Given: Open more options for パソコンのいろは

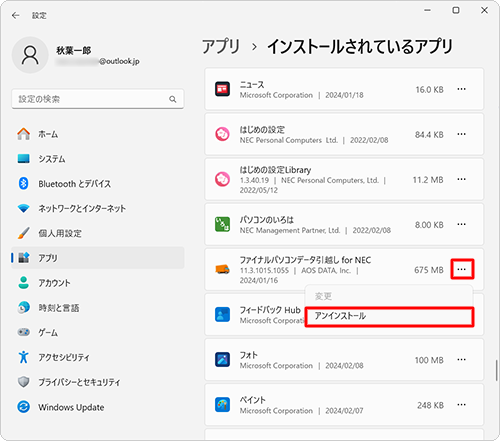Looking at the screenshot, I should [x=461, y=224].
